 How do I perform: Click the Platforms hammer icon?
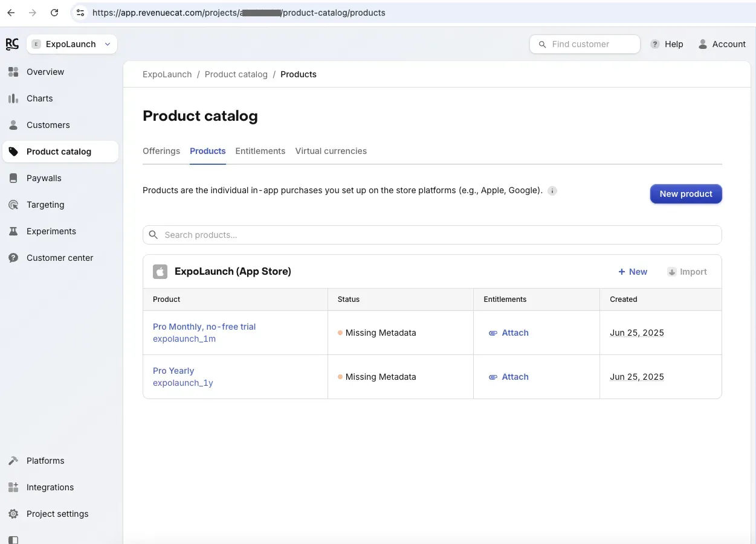[13, 461]
